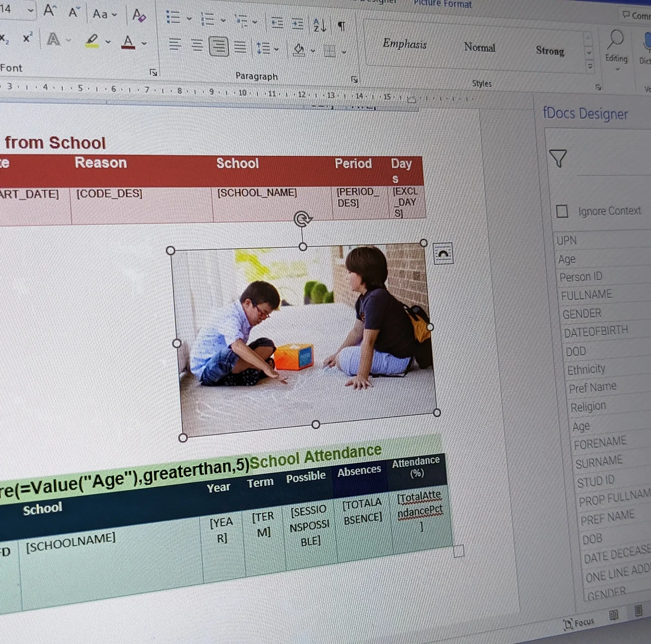Click the Justify alignment icon
651x644 pixels.
pyautogui.click(x=240, y=47)
